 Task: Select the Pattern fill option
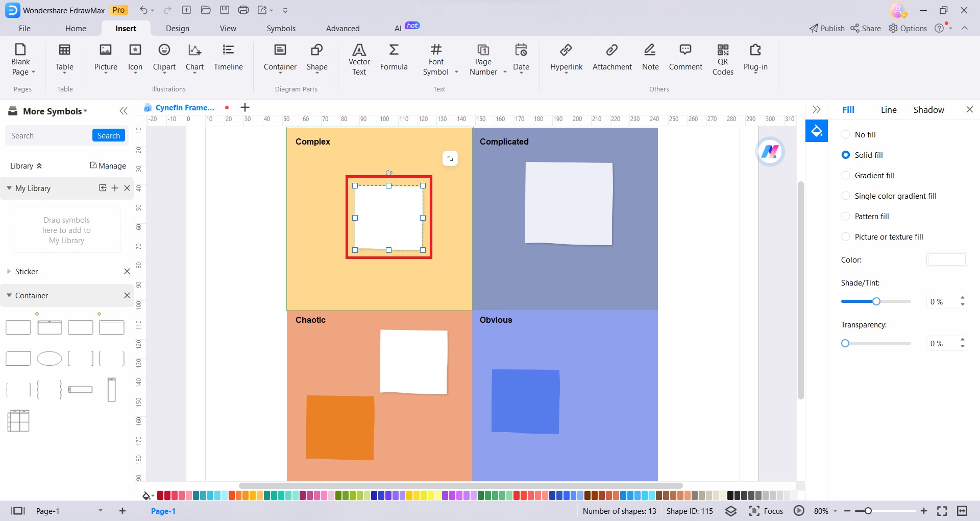(865, 217)
